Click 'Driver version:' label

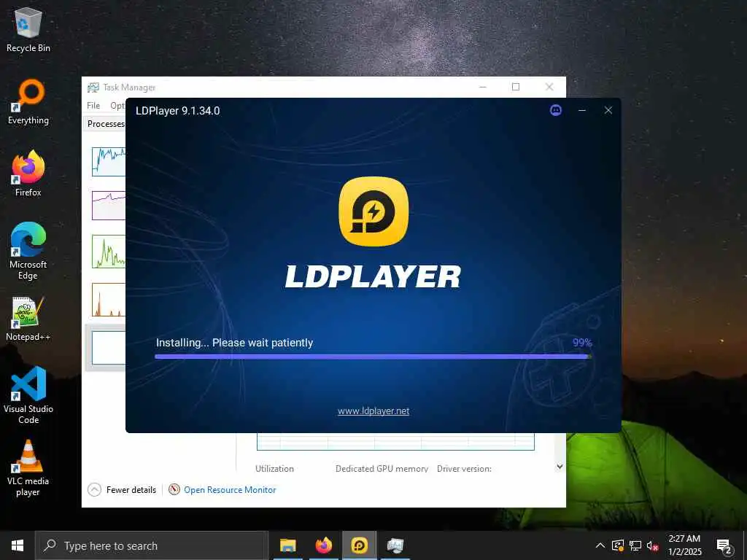464,469
